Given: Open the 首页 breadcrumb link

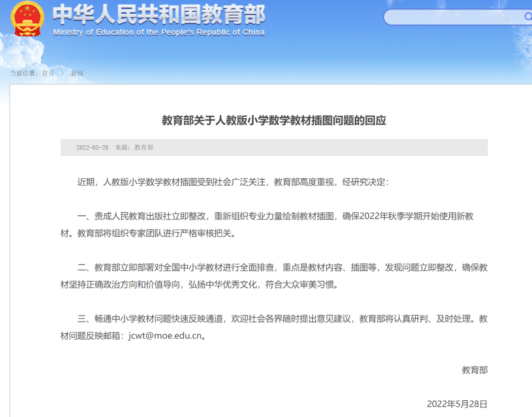Looking at the screenshot, I should (x=48, y=73).
